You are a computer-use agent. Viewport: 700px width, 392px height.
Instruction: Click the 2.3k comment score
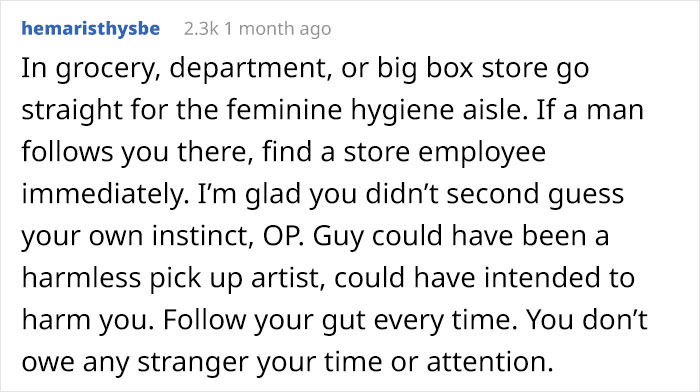(x=201, y=29)
